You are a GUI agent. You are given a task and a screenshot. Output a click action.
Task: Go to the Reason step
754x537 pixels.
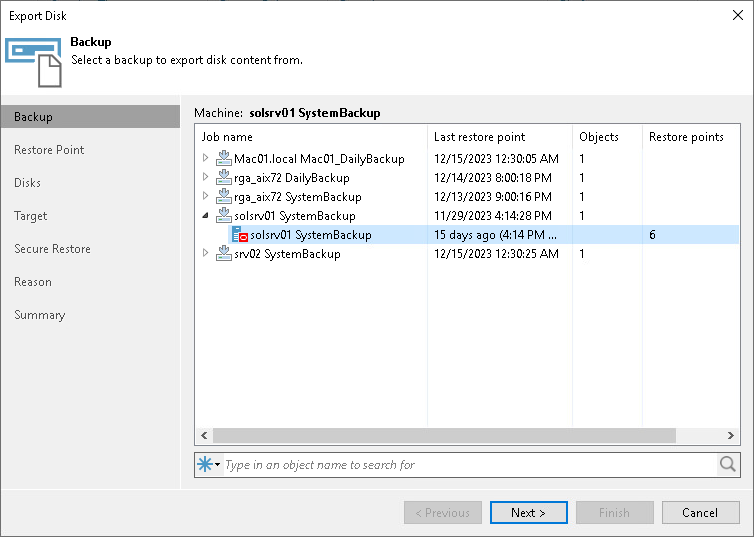coord(33,282)
